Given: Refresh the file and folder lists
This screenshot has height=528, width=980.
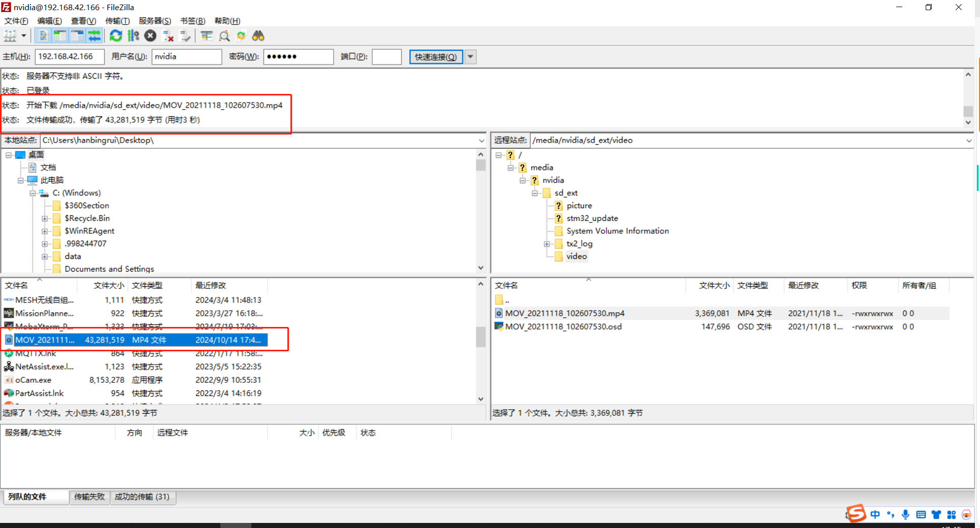Looking at the screenshot, I should coord(116,36).
